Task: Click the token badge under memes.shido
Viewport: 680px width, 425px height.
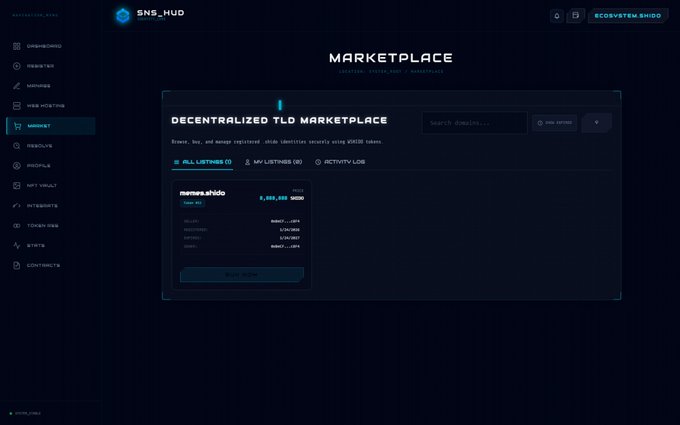Action: coord(193,203)
